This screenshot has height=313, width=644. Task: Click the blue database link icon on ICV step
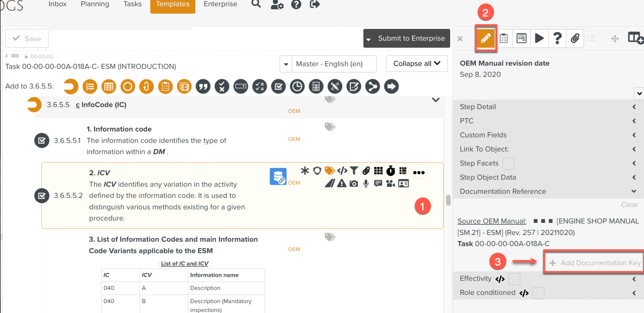278,177
